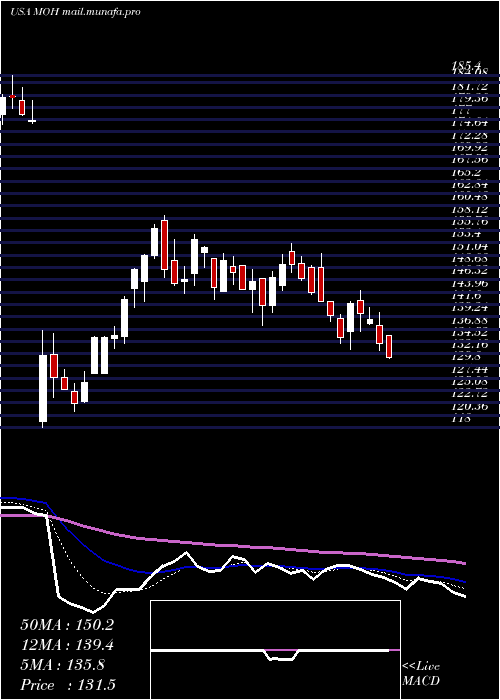Click the 136.88 price axis label
Image resolution: width=500 pixels, height=700 pixels.
click(469, 321)
